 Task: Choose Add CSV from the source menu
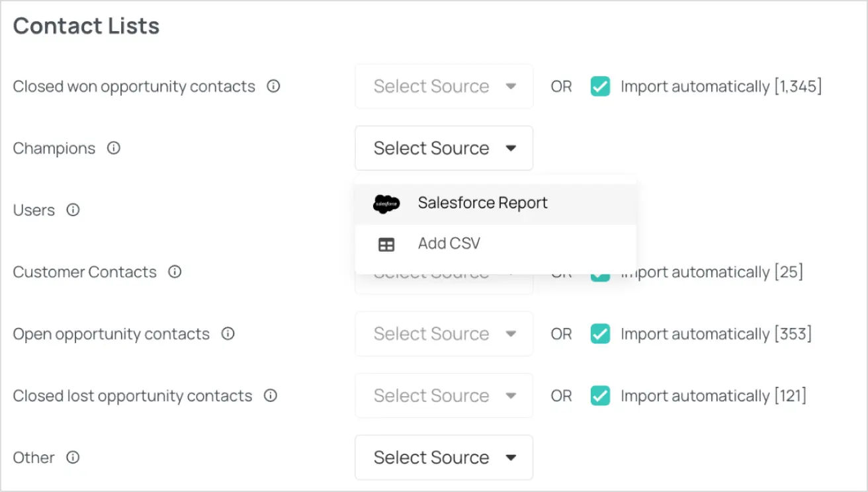(x=449, y=244)
